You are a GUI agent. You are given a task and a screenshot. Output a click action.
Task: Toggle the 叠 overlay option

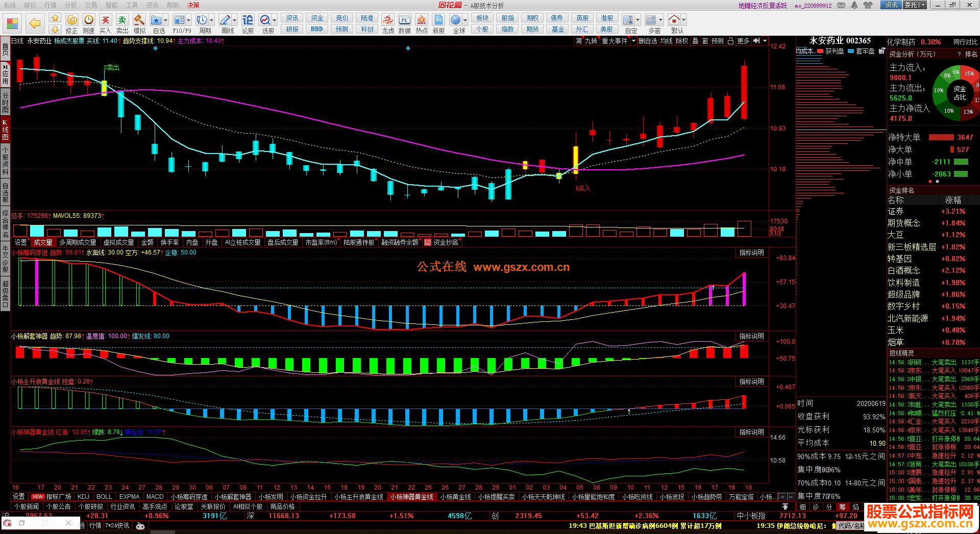click(x=695, y=41)
